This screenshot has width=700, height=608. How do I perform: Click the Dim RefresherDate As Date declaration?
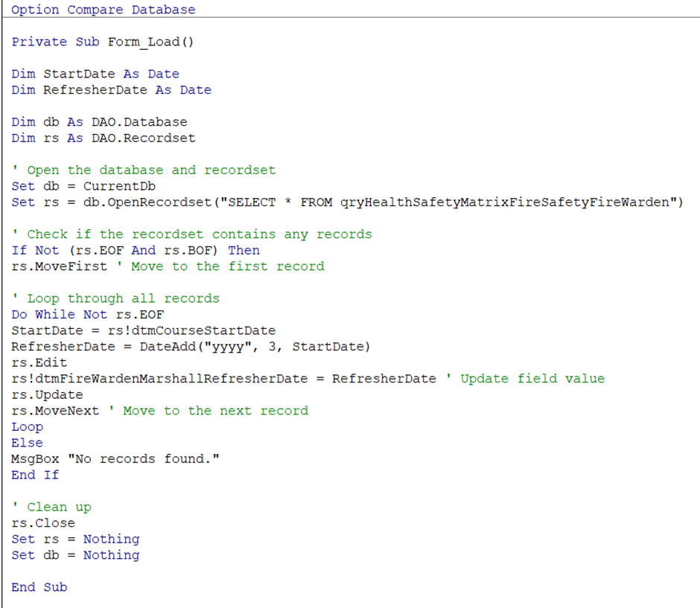point(111,90)
